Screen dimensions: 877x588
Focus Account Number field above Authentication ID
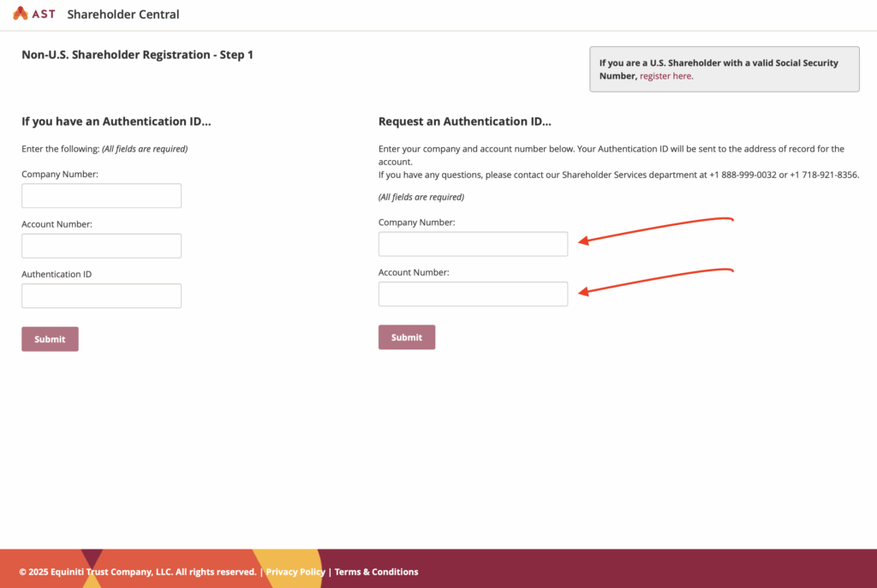101,246
